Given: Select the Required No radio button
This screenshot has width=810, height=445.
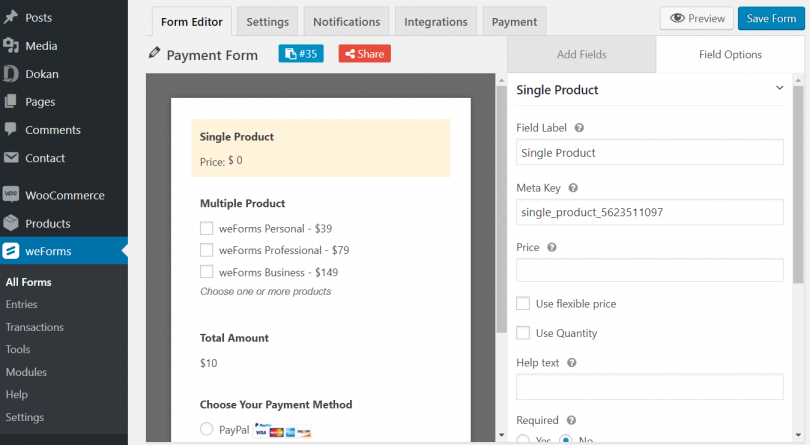Looking at the screenshot, I should [x=566, y=440].
